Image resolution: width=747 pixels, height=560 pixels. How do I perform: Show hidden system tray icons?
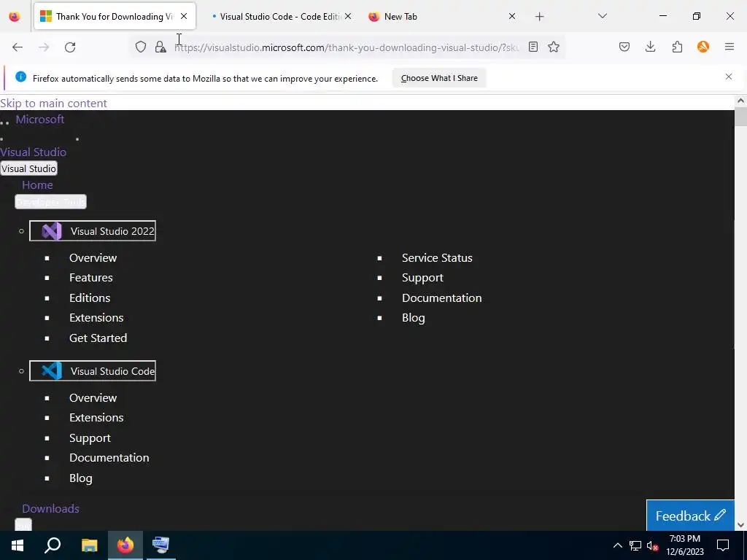(617, 545)
